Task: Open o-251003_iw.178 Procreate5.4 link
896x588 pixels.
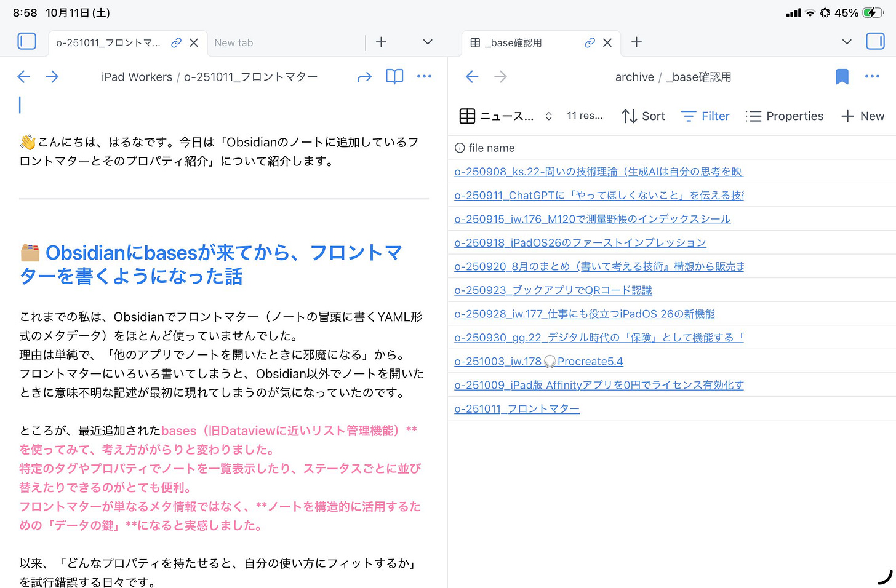Action: pos(538,362)
